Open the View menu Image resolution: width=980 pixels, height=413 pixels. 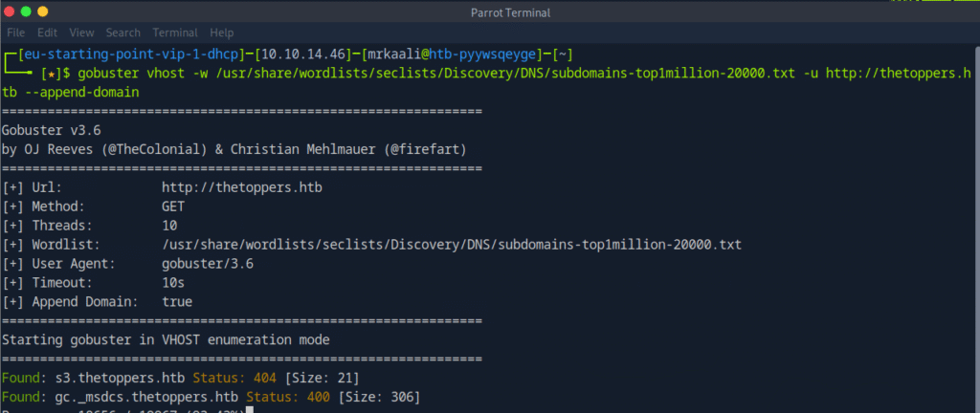pos(82,33)
